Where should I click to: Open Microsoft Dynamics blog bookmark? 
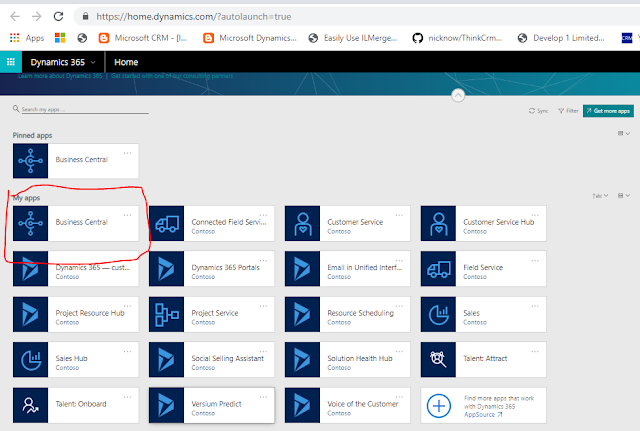coord(250,38)
